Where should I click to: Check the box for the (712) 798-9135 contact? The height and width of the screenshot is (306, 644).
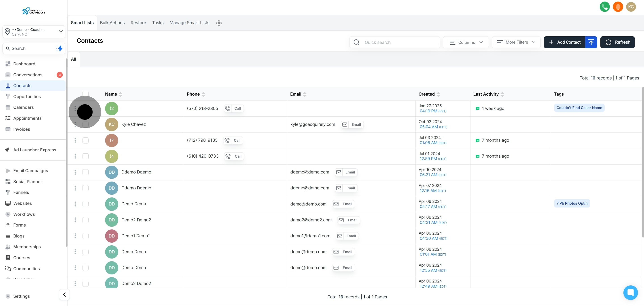(x=85, y=140)
